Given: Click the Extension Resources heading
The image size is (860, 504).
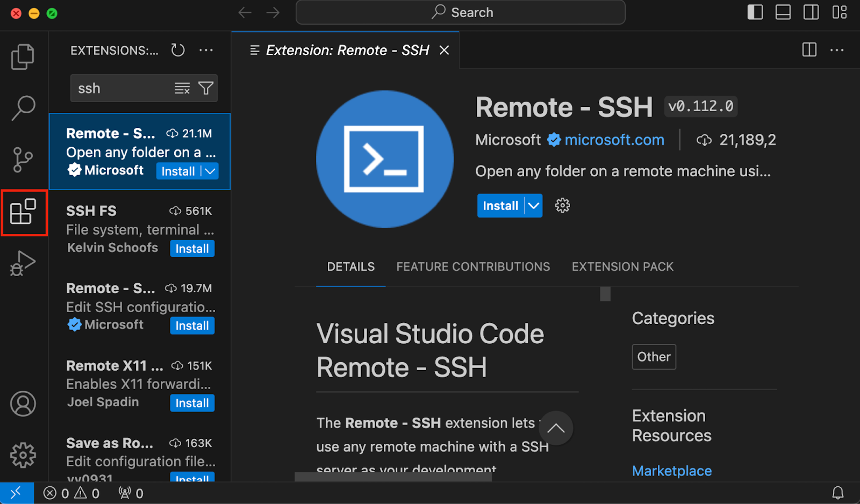Looking at the screenshot, I should 672,426.
